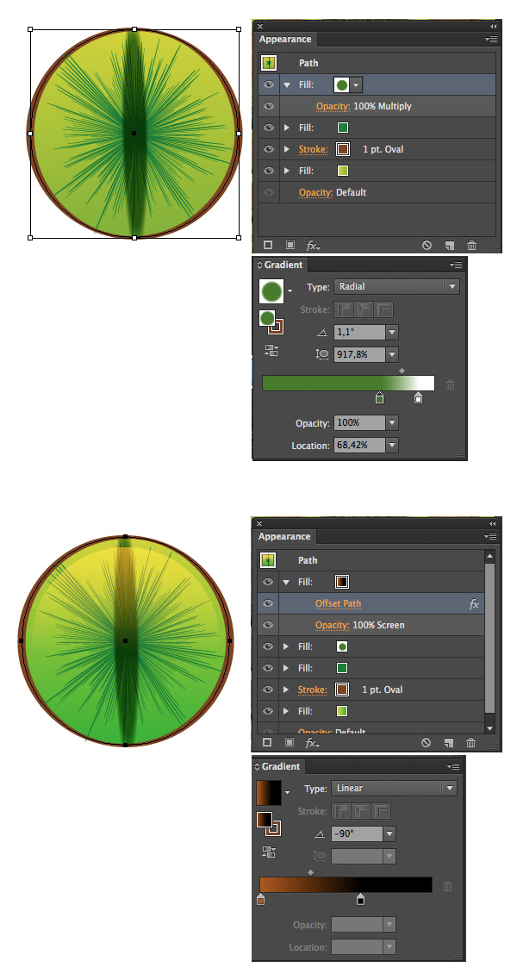Open the fx effects menu in top Appearance panel
Image resolution: width=517 pixels, height=980 pixels.
click(x=313, y=245)
